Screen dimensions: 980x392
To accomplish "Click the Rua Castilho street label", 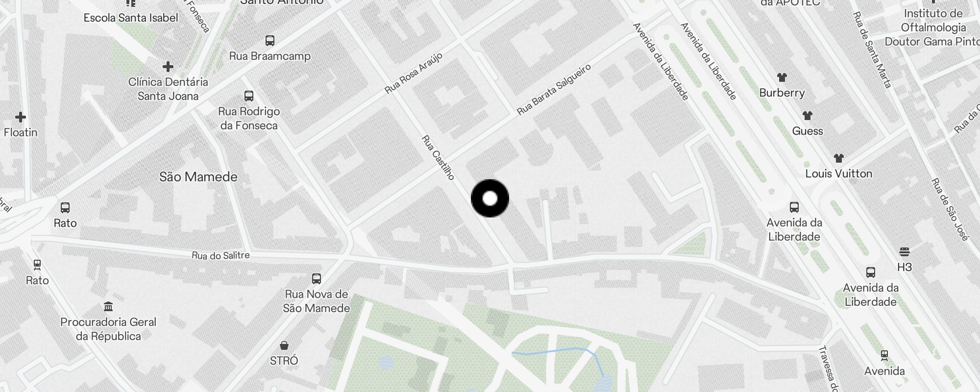I will point(439,158).
